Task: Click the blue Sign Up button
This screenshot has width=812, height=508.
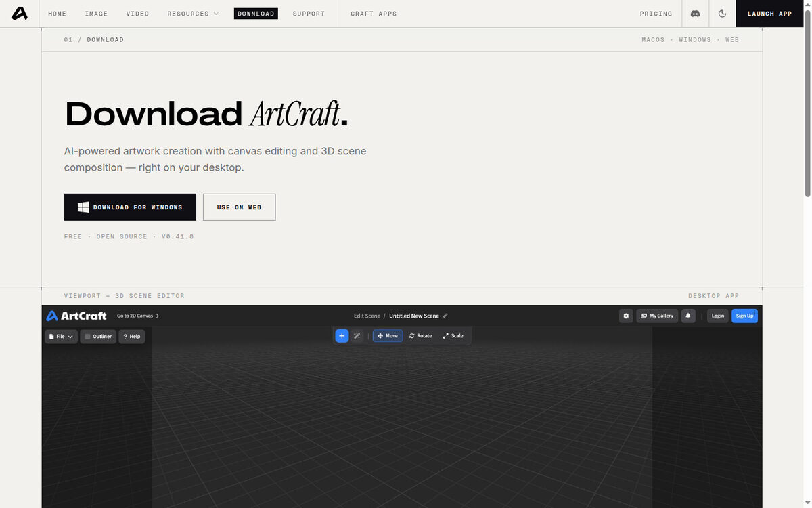Action: tap(744, 316)
